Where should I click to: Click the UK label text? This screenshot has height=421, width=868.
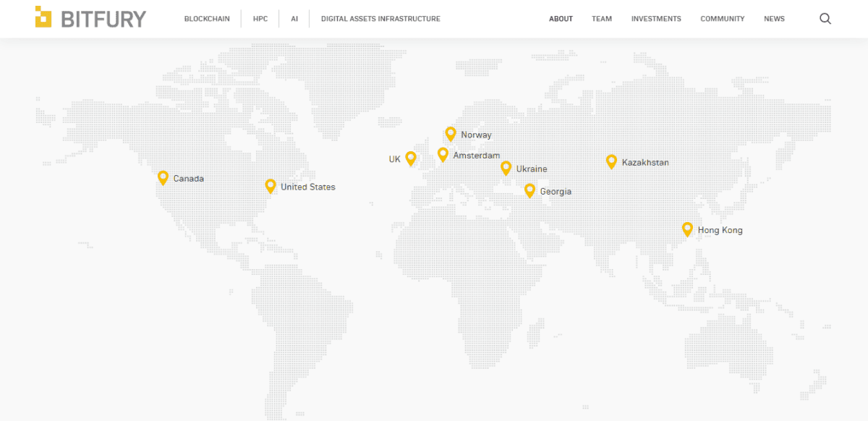click(x=394, y=159)
